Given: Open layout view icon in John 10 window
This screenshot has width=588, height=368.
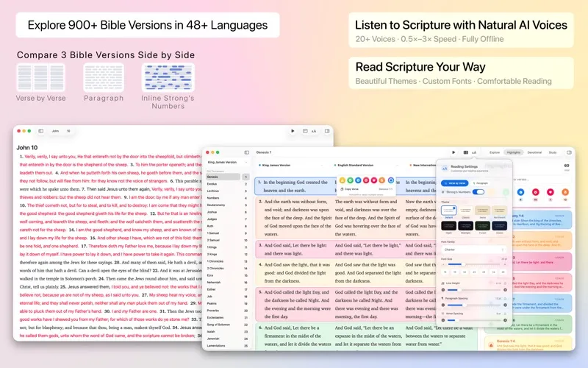Looking at the screenshot, I should click(305, 131).
